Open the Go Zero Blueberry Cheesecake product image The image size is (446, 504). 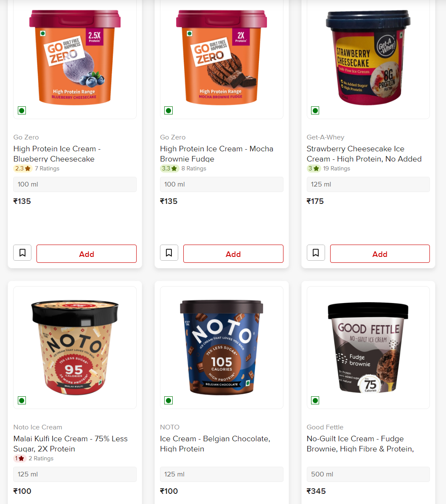pyautogui.click(x=75, y=58)
